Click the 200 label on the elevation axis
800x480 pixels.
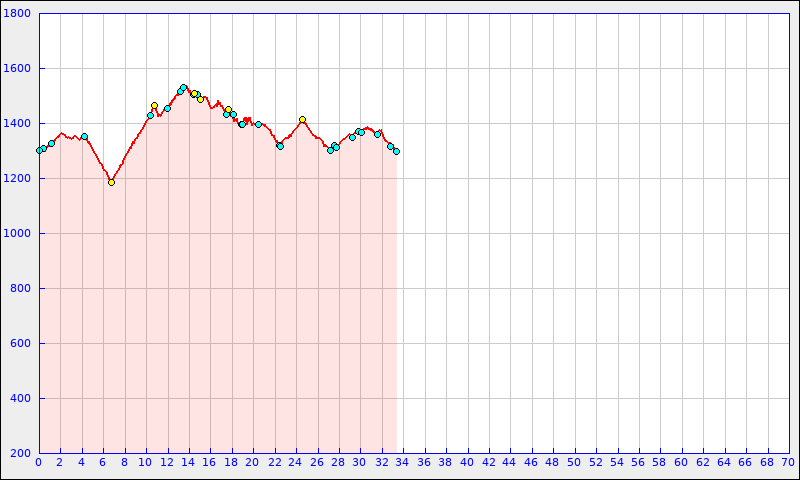(21, 454)
